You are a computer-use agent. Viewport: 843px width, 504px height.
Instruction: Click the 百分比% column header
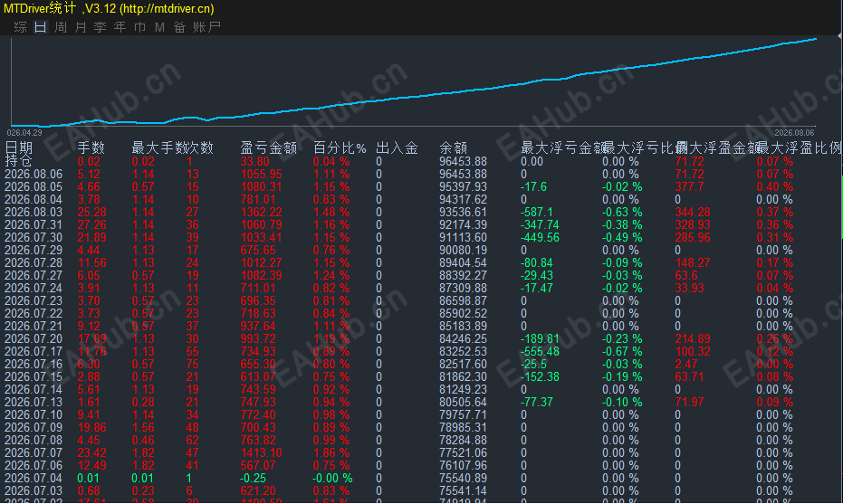tap(340, 147)
